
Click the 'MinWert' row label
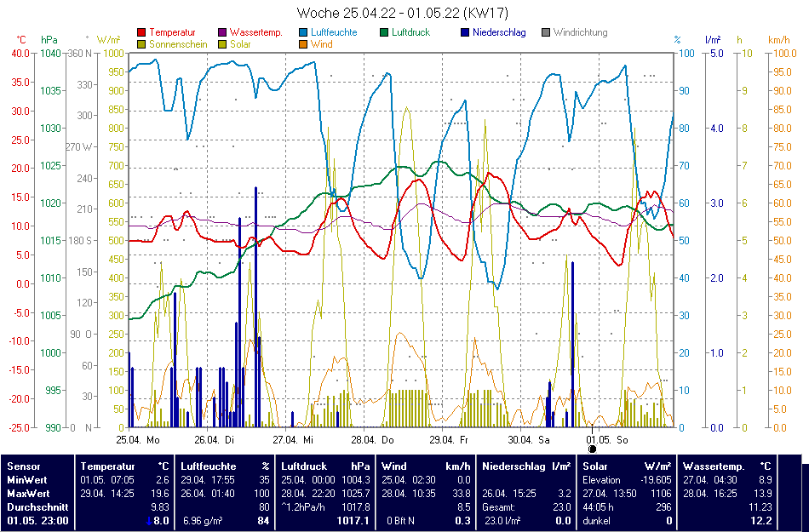click(x=27, y=480)
